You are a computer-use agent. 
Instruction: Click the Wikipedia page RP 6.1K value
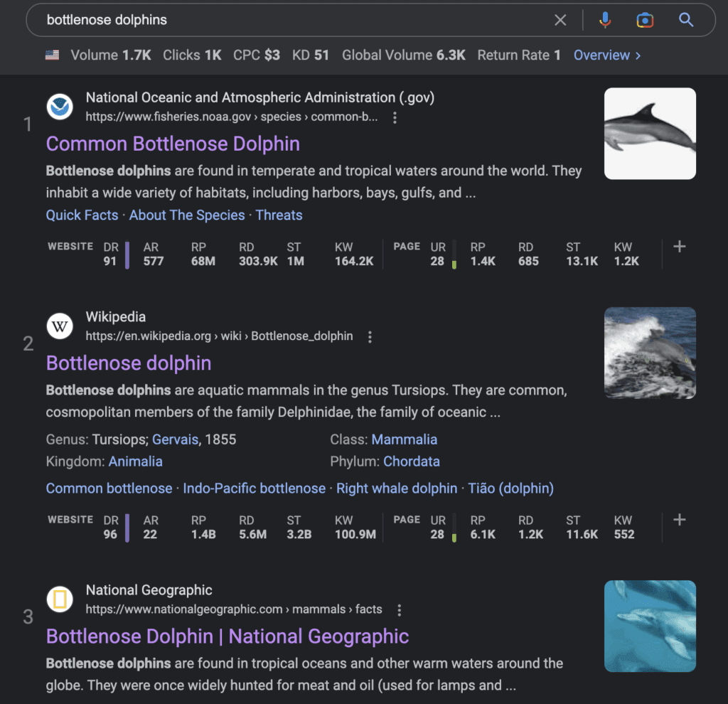[x=483, y=534]
